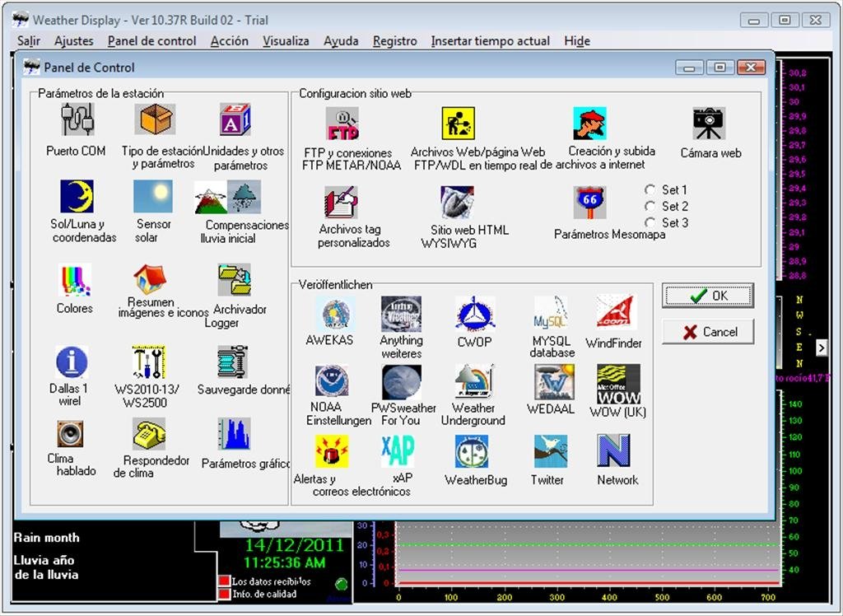Open the Visualiza menu

(x=286, y=41)
